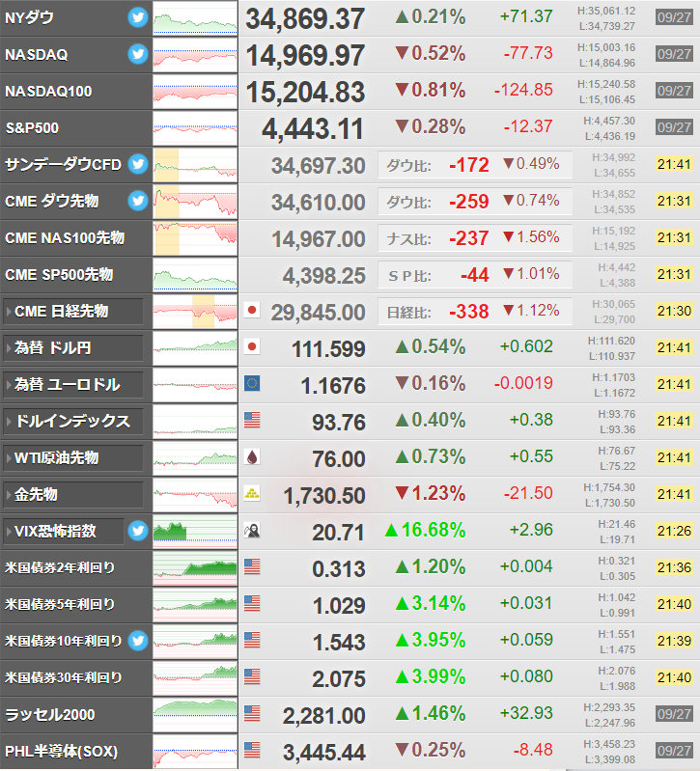The width and height of the screenshot is (700, 771).
Task: Click the Twitter icon for 米国債券10年利回り
Action: [x=138, y=641]
